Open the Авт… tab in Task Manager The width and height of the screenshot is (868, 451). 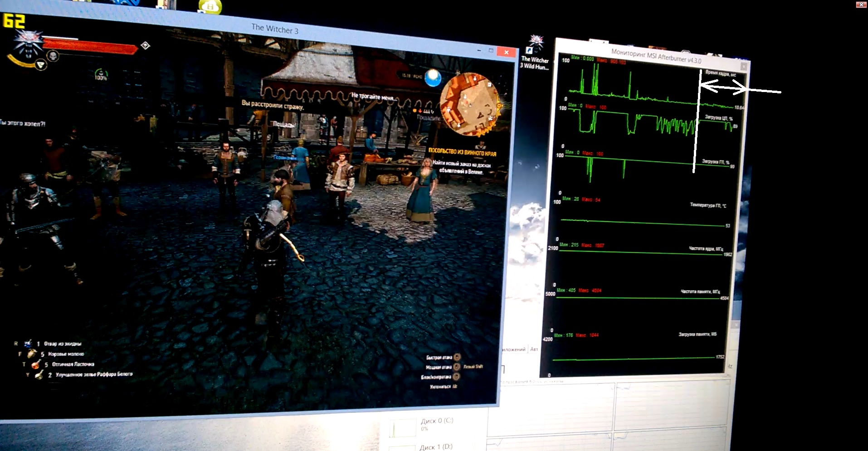(x=534, y=349)
